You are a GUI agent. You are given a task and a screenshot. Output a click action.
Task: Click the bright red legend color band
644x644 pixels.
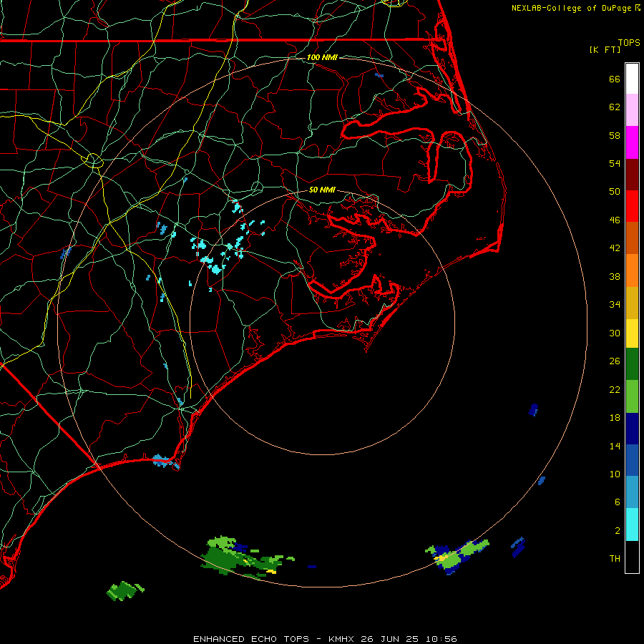(632, 206)
